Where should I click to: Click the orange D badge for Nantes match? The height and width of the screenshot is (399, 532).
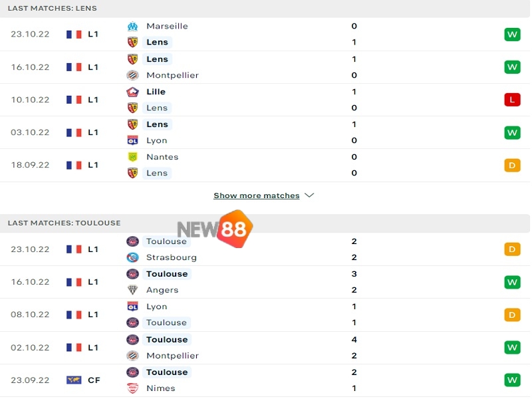click(511, 165)
